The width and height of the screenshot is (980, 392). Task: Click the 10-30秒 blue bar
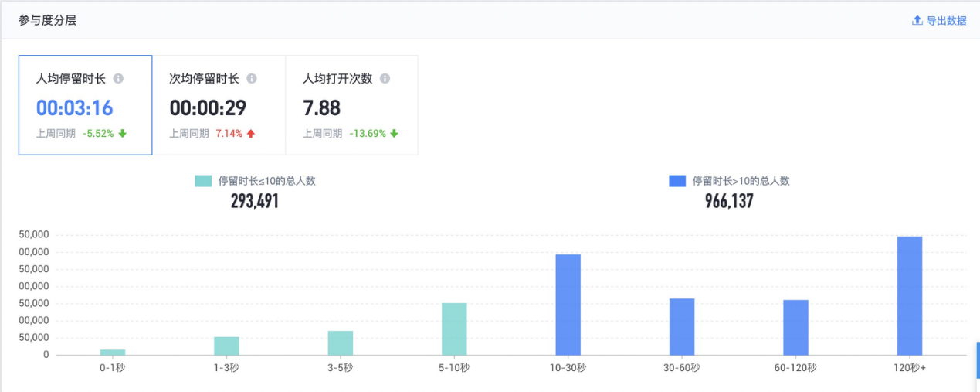coord(568,305)
